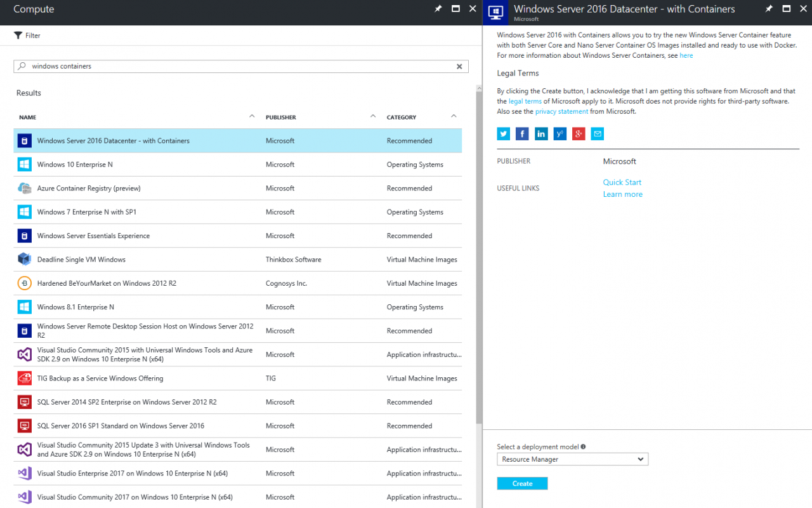The height and width of the screenshot is (508, 812).
Task: Click Windows Server 2016 Datacenter blade header icon
Action: [x=496, y=13]
